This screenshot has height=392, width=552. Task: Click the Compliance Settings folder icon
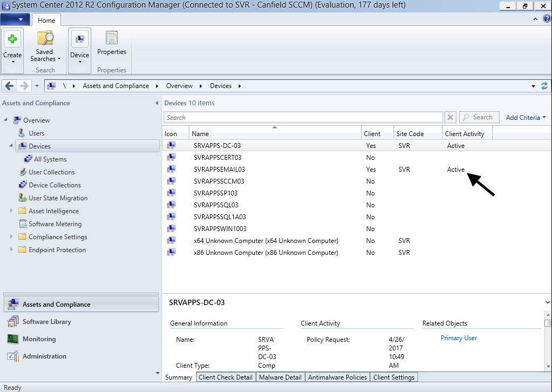click(22, 236)
